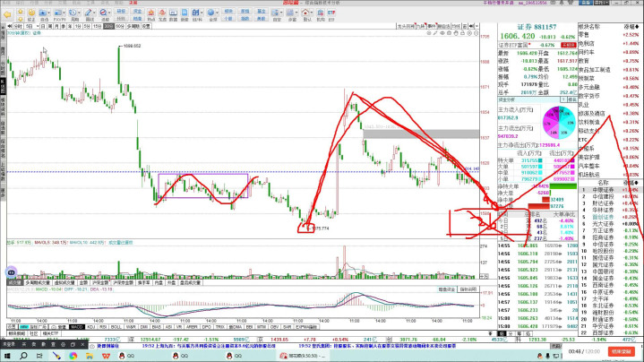The image size is (644, 362).
Task: Select the 内盘 volume tab
Action: [x=159, y=282]
